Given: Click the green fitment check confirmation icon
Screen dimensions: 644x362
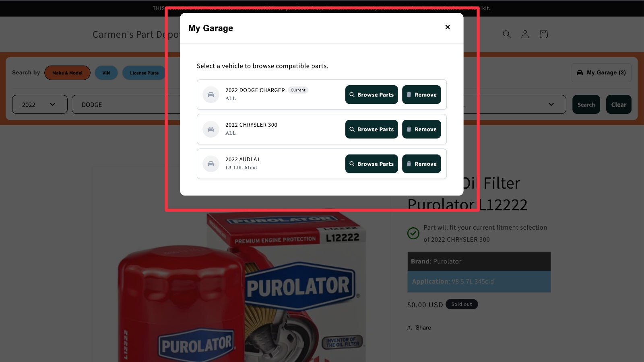Looking at the screenshot, I should click(413, 233).
